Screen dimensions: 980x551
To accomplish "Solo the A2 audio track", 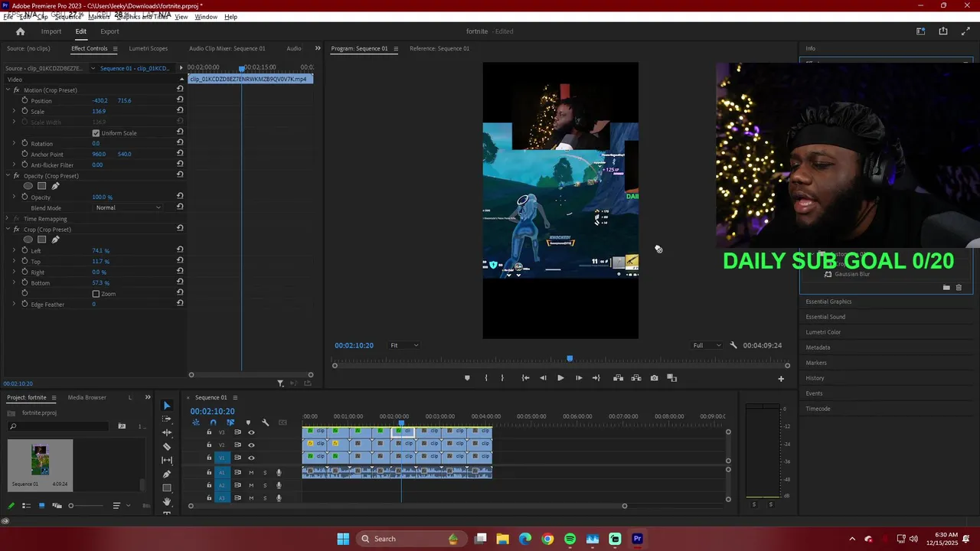I will 265,485.
